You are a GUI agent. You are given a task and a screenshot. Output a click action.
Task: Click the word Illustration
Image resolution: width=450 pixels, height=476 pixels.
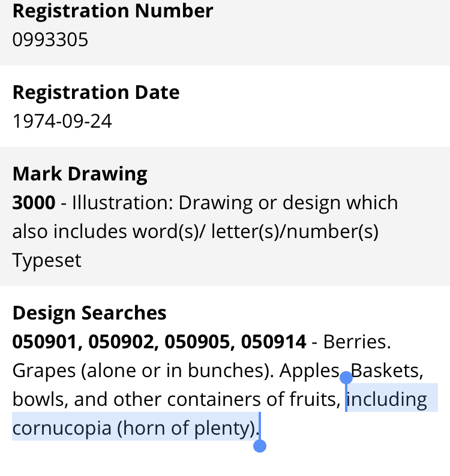tap(122, 203)
